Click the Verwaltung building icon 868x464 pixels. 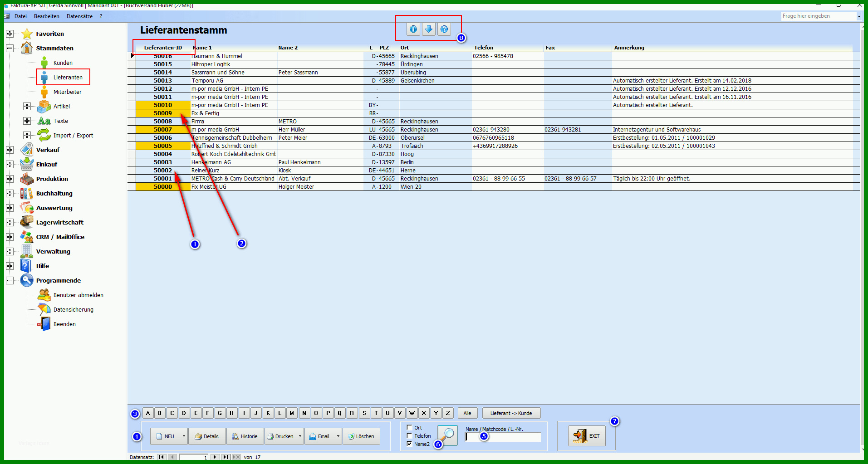pyautogui.click(x=27, y=251)
